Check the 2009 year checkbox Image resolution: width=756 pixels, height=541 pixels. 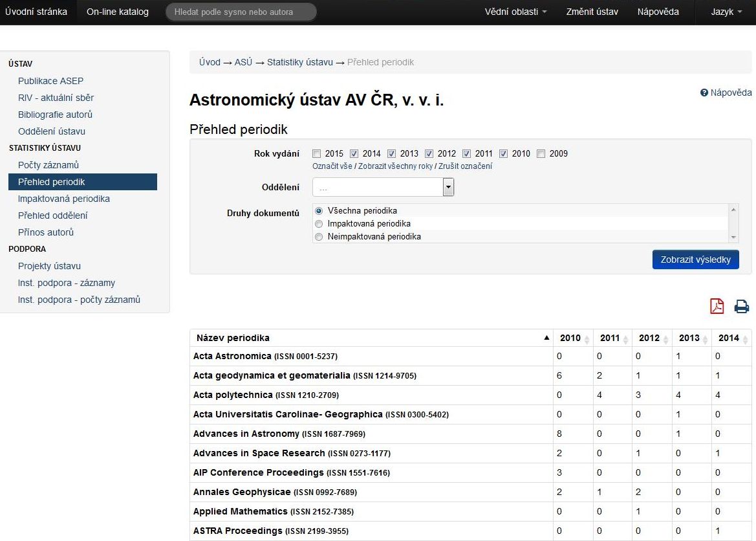(x=541, y=153)
